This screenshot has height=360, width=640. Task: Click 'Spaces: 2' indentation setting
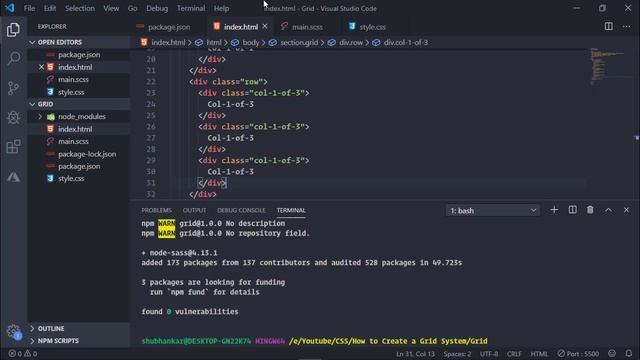(457, 354)
